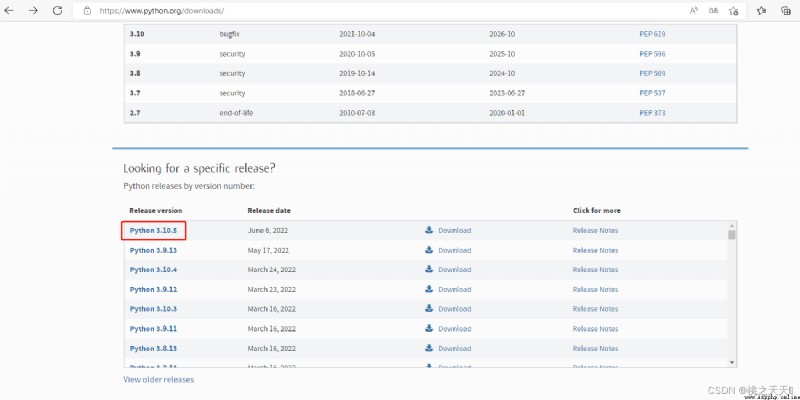Open the Python 3.10.3 release link
Image resolution: width=800 pixels, height=400 pixels.
click(x=154, y=309)
